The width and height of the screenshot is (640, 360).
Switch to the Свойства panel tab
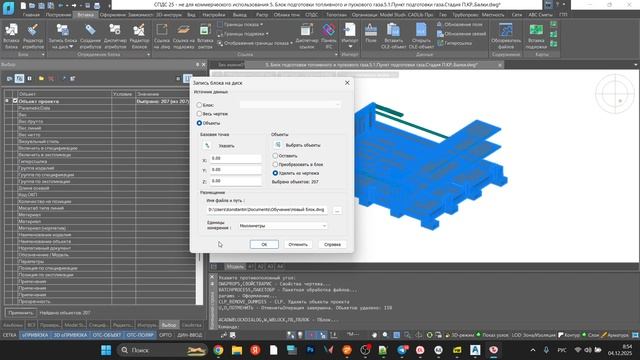(x=191, y=325)
